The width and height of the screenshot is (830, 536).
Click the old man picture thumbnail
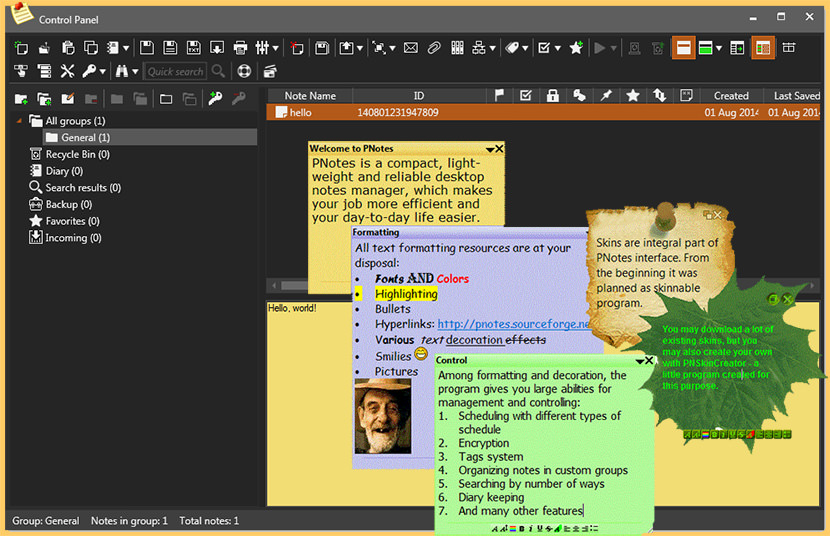point(383,416)
